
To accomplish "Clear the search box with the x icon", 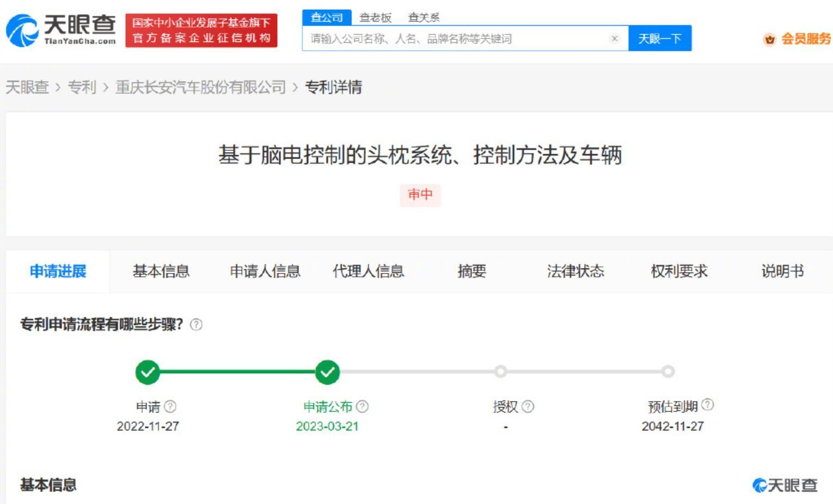I will coord(615,39).
